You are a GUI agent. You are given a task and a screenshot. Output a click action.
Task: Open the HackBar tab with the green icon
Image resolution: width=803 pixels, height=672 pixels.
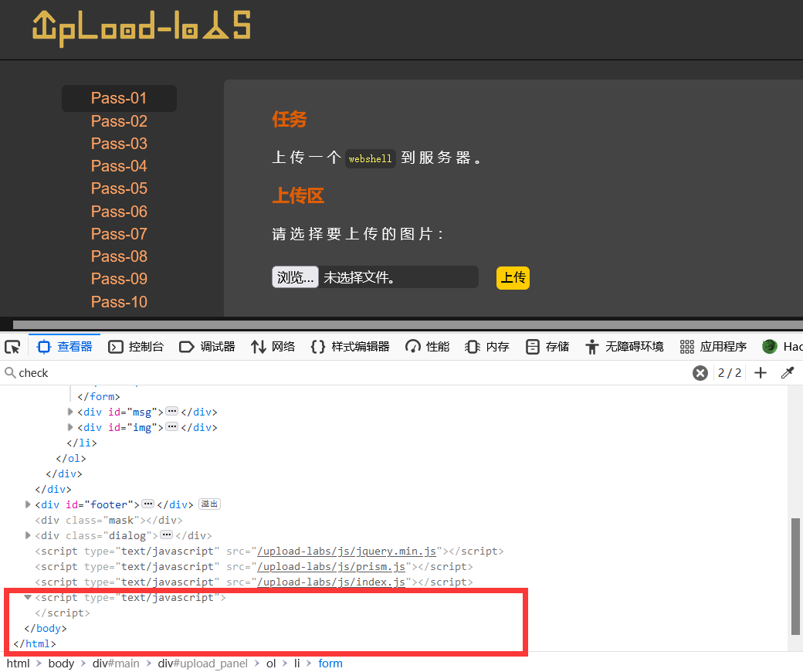coord(781,347)
